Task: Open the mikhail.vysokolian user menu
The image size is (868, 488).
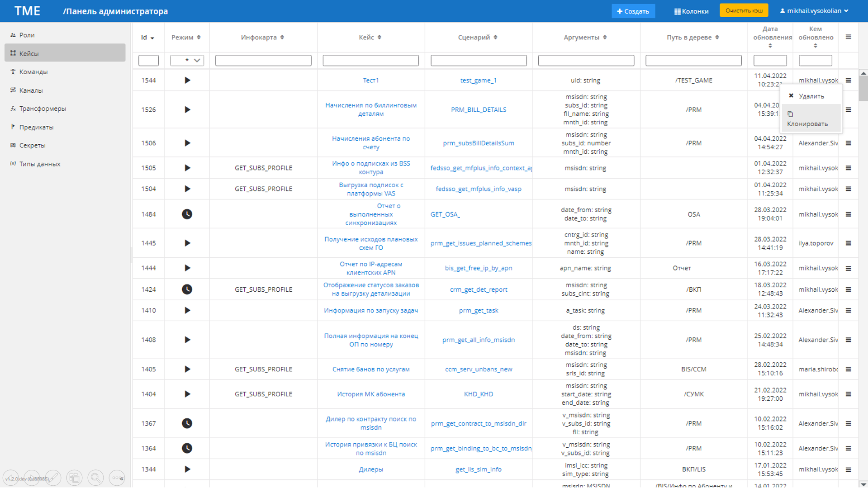Action: [x=814, y=11]
